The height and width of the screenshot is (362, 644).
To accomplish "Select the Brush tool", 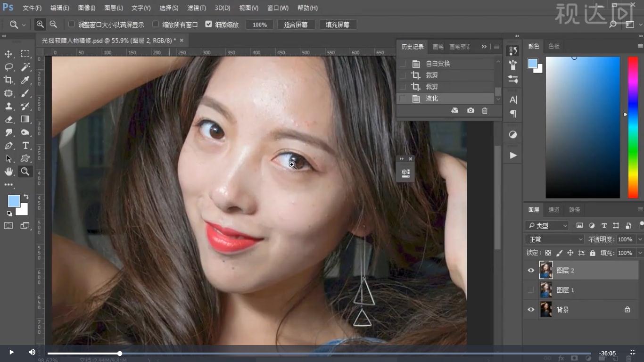I will click(25, 93).
